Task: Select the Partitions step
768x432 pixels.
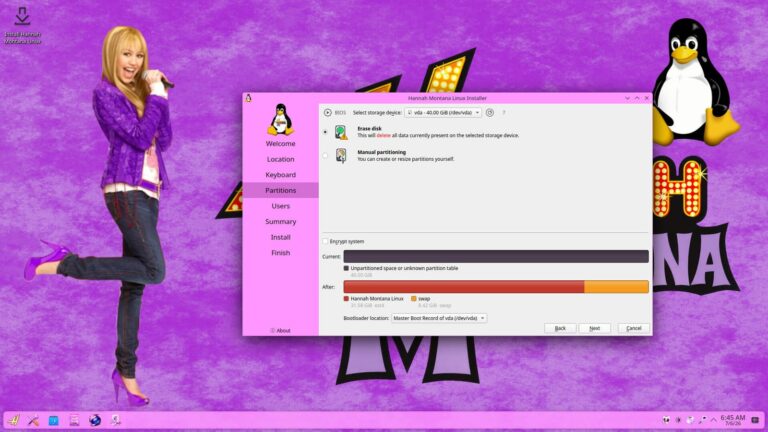Action: tap(281, 191)
